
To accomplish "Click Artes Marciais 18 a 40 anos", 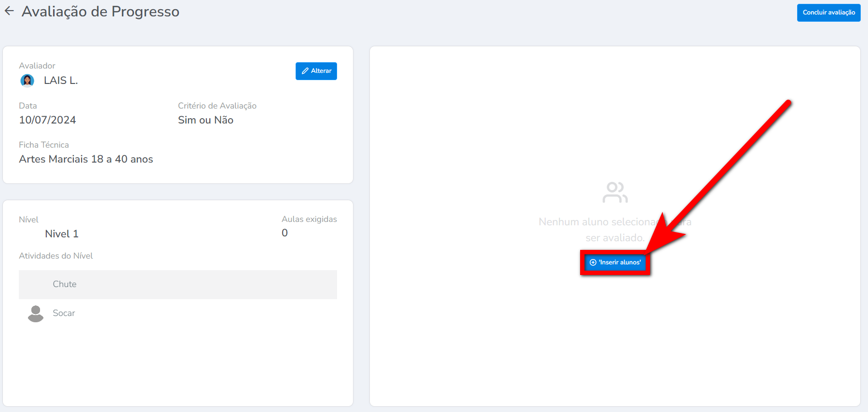I will point(86,159).
